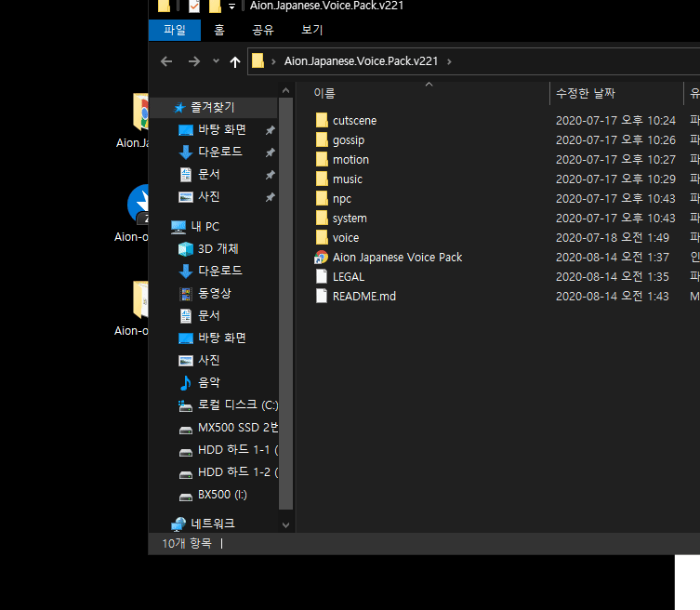Click the date 2020-07-18 오전 1:49
This screenshot has width=700, height=610.
tap(613, 237)
